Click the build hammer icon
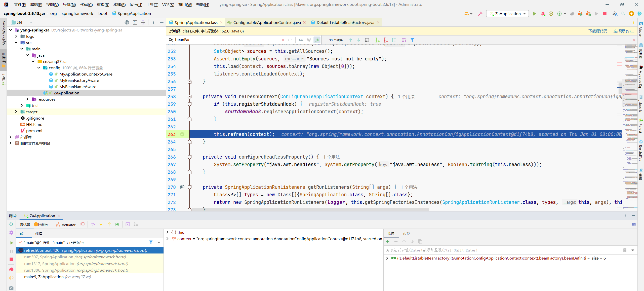644x291 pixels. (480, 14)
